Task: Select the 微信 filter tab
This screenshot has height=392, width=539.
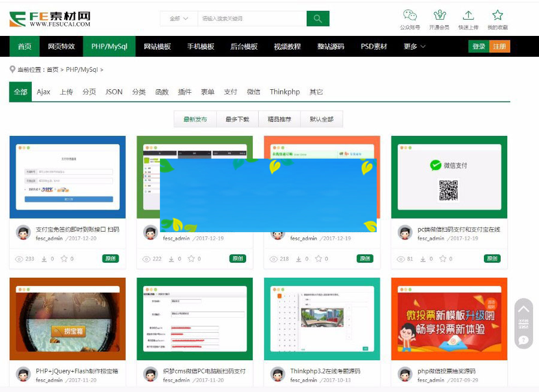Action: (x=255, y=92)
